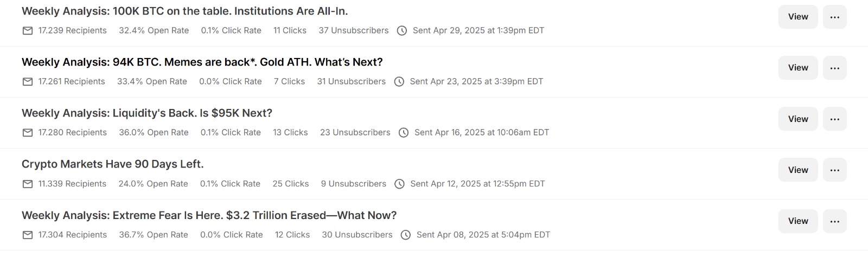Click envelope icon for 100K BTC campaign
This screenshot has height=257, width=868.
[28, 31]
